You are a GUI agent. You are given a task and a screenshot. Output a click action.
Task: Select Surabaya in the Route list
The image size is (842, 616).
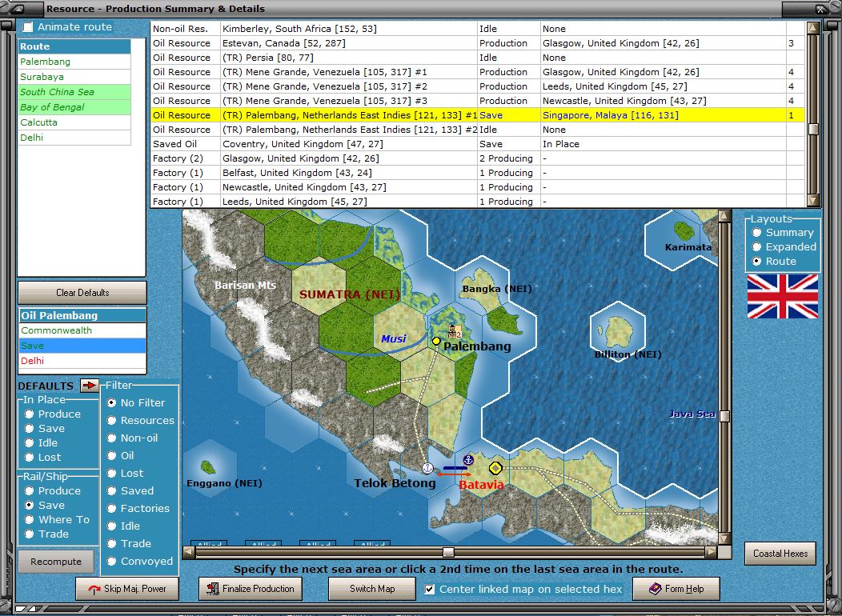74,77
